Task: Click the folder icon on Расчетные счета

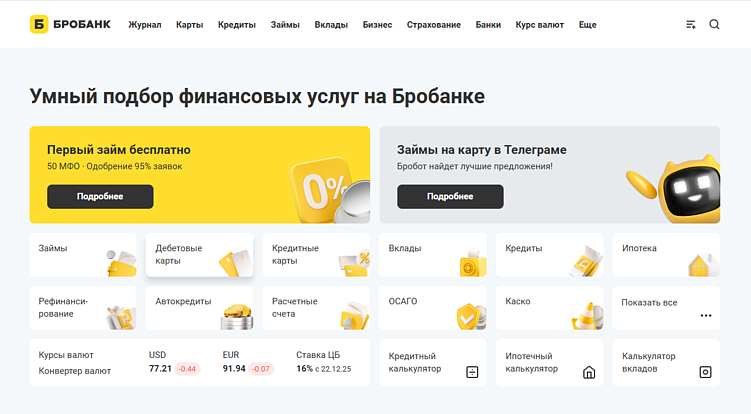Action: tap(355, 315)
